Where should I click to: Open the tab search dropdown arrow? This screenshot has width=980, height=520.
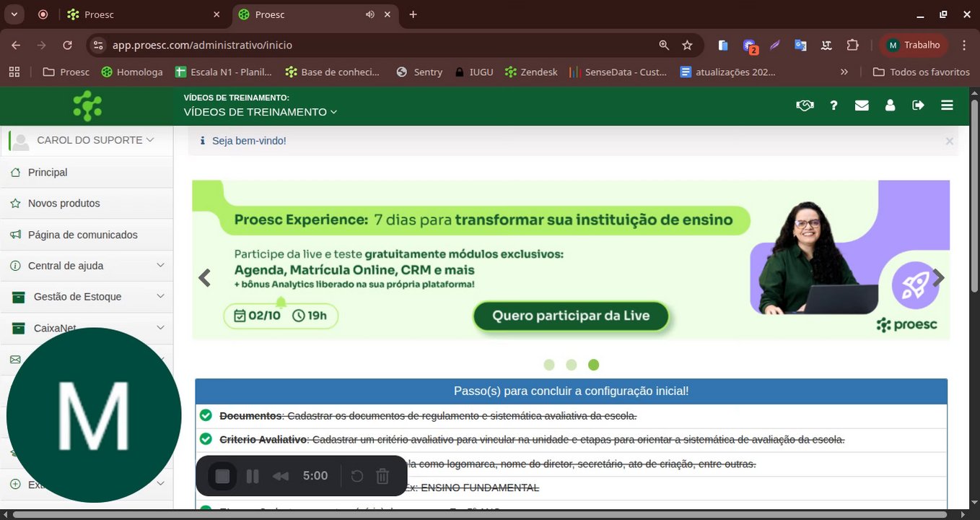[14, 14]
